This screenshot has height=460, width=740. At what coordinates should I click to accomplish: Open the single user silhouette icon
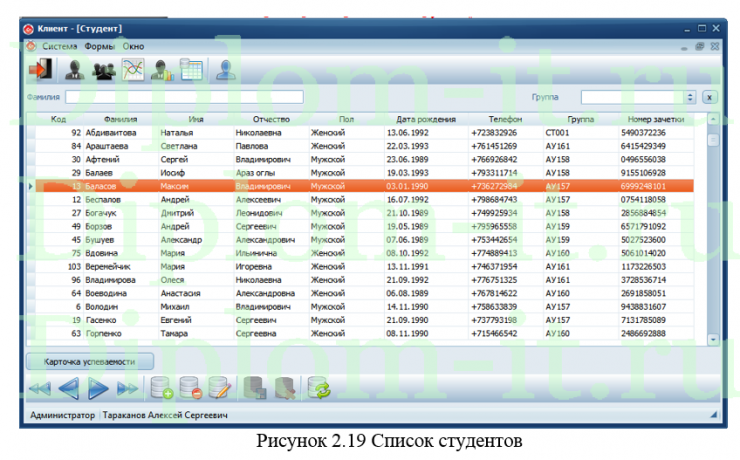[x=74, y=70]
